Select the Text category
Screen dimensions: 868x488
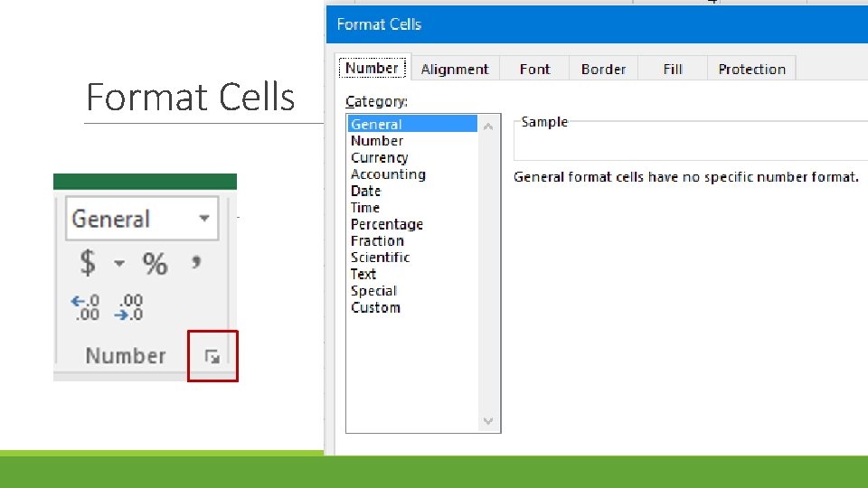point(412,274)
